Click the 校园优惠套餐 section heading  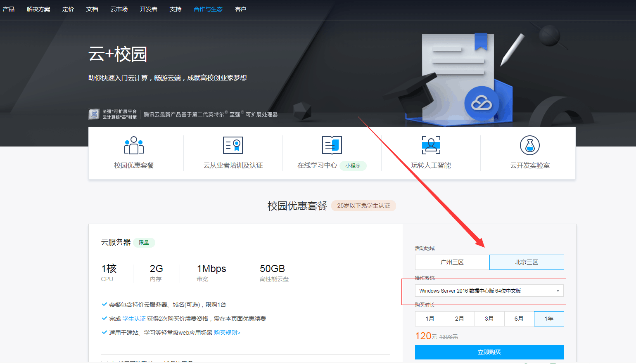pos(297,206)
